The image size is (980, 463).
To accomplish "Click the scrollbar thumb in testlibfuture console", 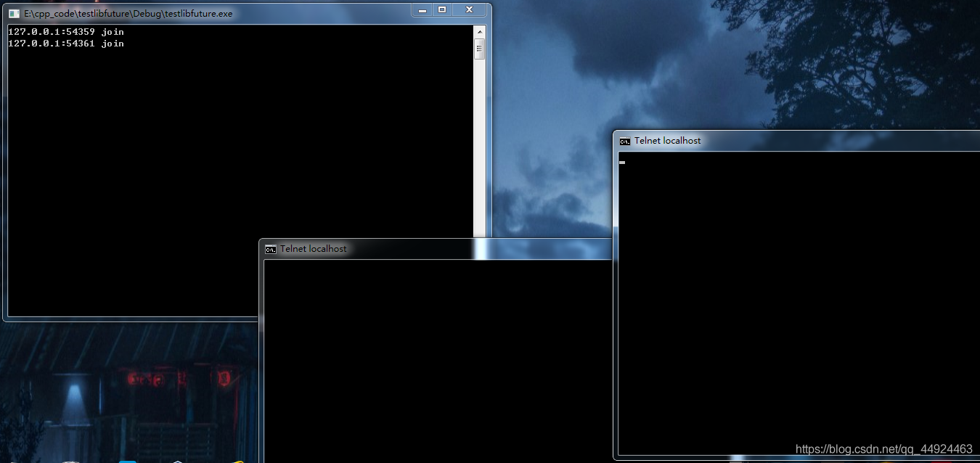I will point(479,49).
